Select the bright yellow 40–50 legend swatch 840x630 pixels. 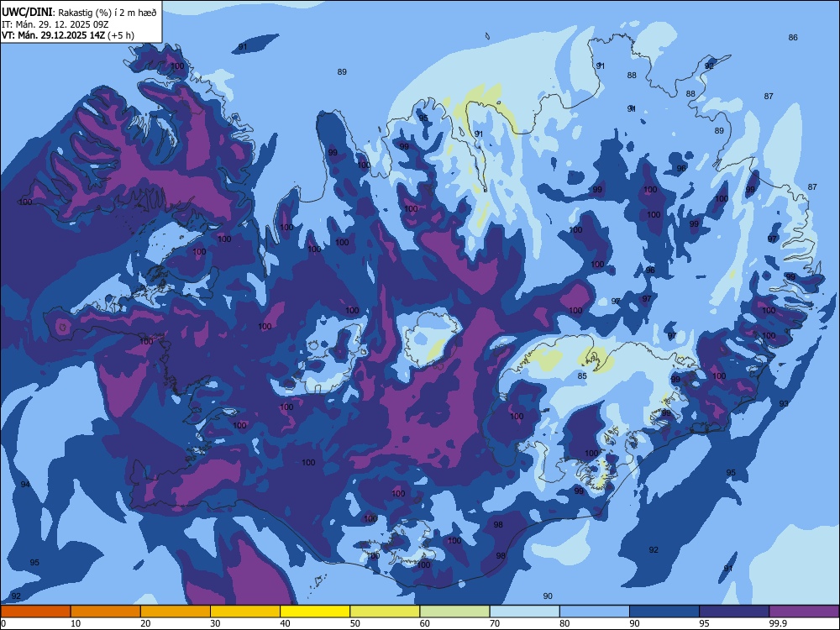(315, 612)
